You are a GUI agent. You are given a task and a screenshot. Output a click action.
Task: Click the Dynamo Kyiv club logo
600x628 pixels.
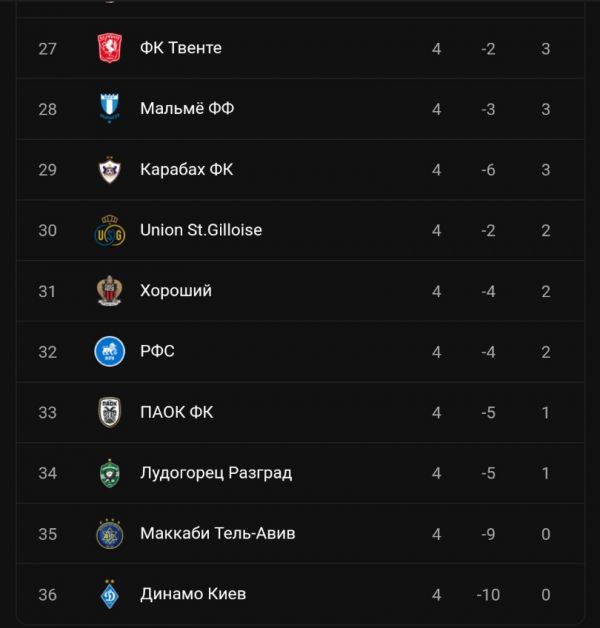point(109,595)
